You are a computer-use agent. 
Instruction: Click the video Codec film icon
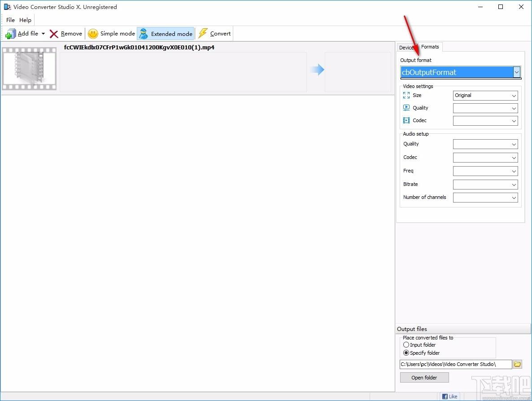coord(406,120)
